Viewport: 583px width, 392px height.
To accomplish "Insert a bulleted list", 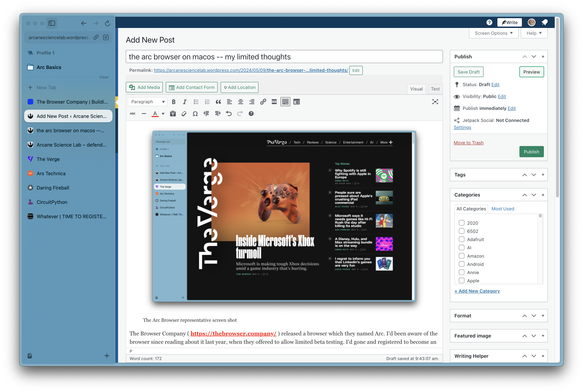I will (x=196, y=102).
